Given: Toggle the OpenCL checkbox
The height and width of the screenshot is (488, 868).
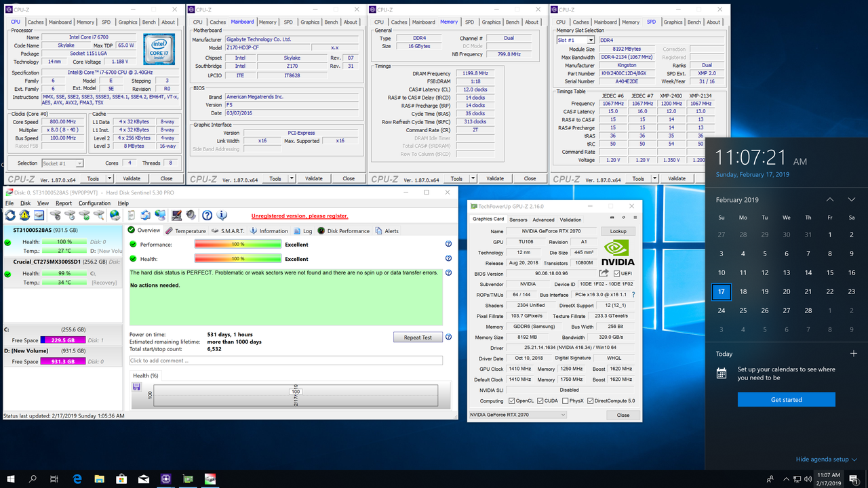Looking at the screenshot, I should 511,401.
